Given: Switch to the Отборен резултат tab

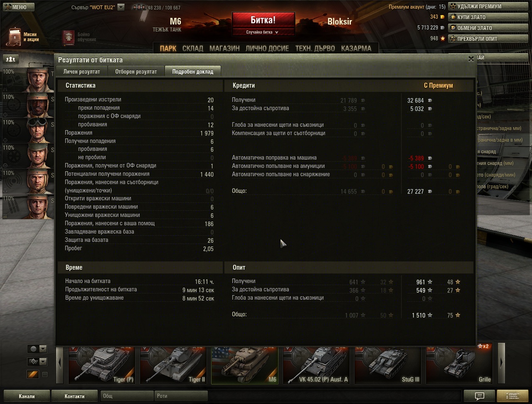Looking at the screenshot, I should [136, 71].
